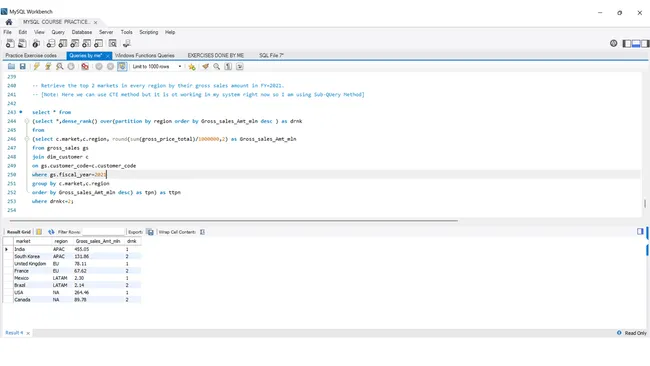Toggle the left sidebar panel visibility
This screenshot has height=366, width=650.
point(627,44)
